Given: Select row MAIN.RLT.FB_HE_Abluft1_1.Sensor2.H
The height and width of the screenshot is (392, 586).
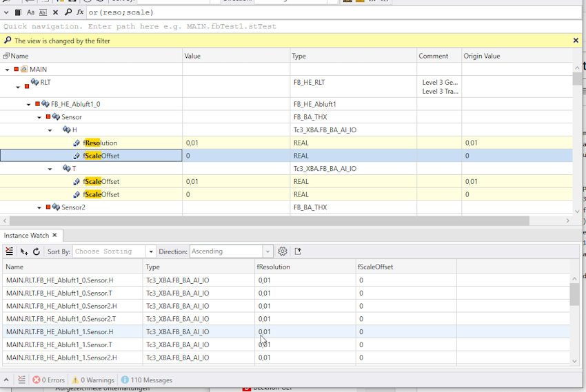Looking at the screenshot, I should (x=286, y=358).
